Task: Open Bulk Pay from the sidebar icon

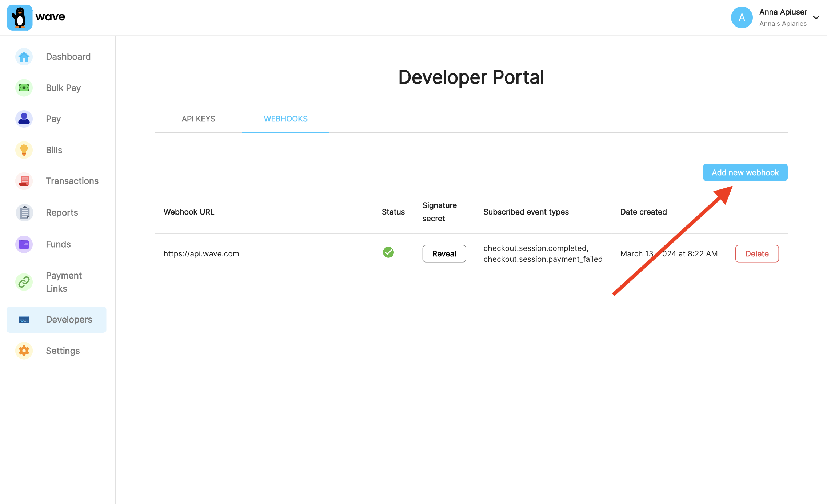Action: point(24,88)
